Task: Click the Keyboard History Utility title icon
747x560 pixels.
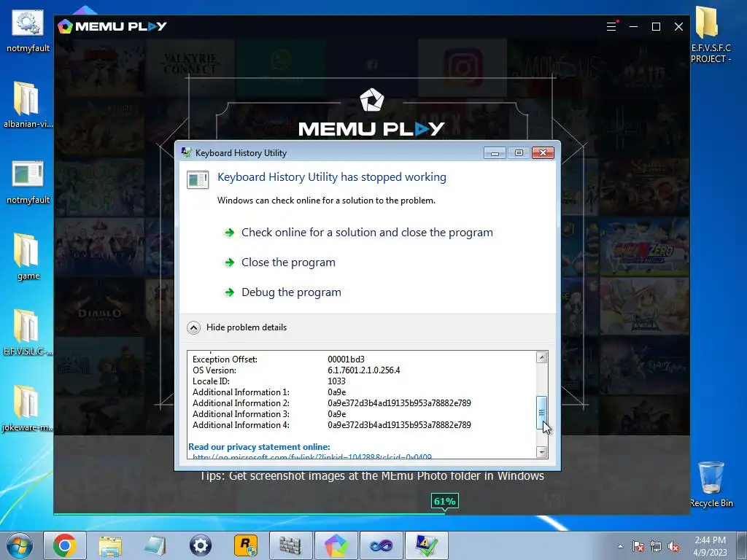Action: click(x=186, y=152)
